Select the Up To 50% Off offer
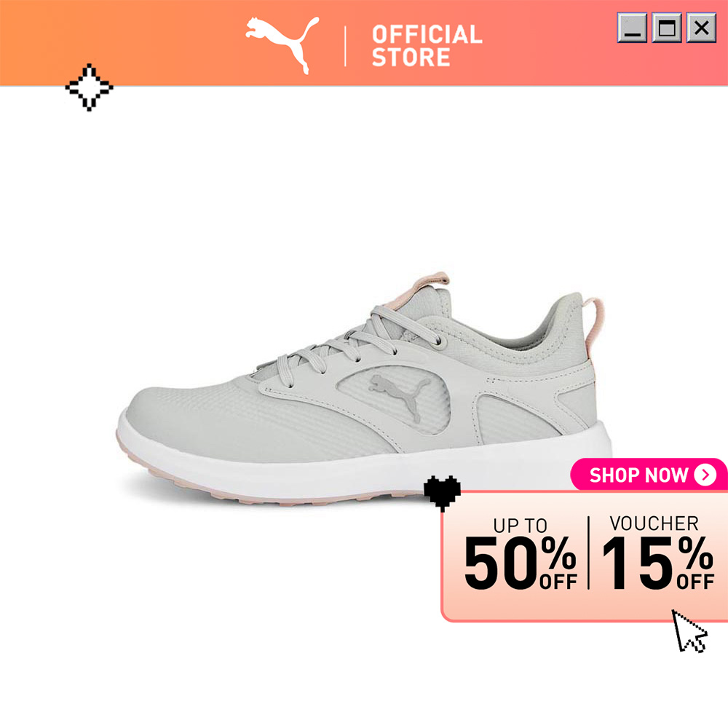 point(521,554)
